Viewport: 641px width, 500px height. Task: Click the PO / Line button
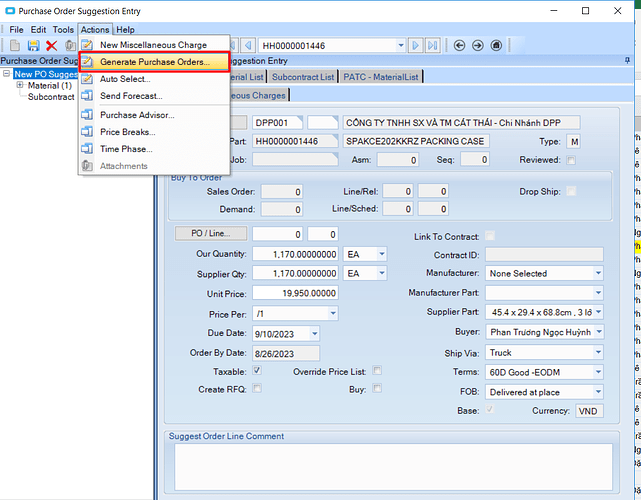click(x=211, y=233)
